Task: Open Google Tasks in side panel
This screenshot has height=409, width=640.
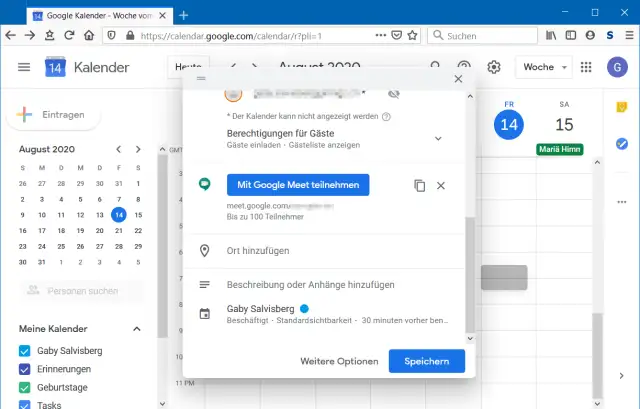Action: coord(621,144)
